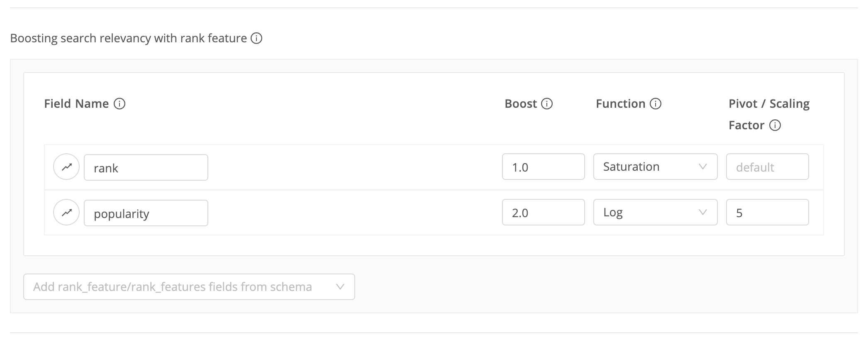This screenshot has width=868, height=339.
Task: Click the chevron on the Saturation selector
Action: pyautogui.click(x=702, y=167)
